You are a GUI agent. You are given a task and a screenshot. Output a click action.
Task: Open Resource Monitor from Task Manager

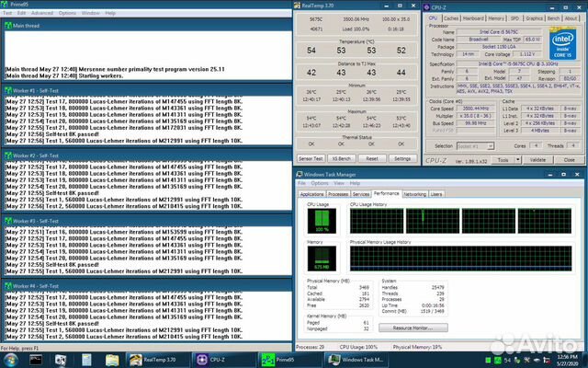[x=413, y=328]
